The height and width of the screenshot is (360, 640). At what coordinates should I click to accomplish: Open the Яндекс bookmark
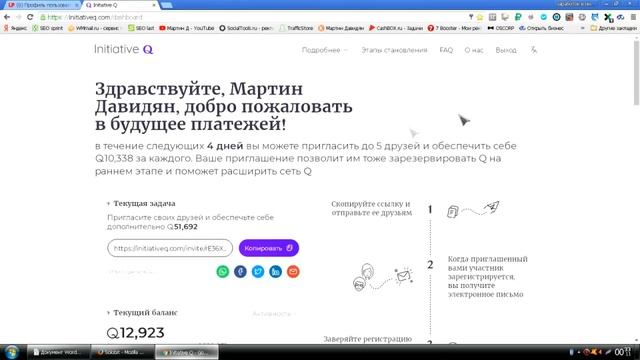click(x=15, y=28)
